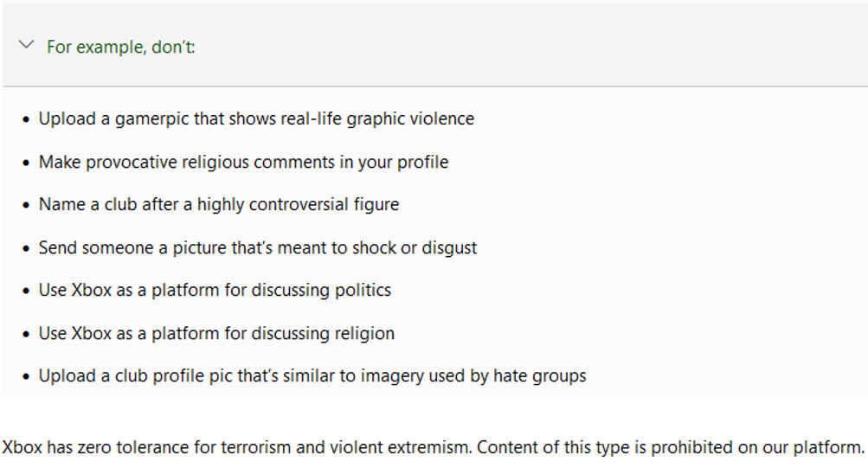Click the bullet before "Make provocative religious comments"

coord(27,163)
